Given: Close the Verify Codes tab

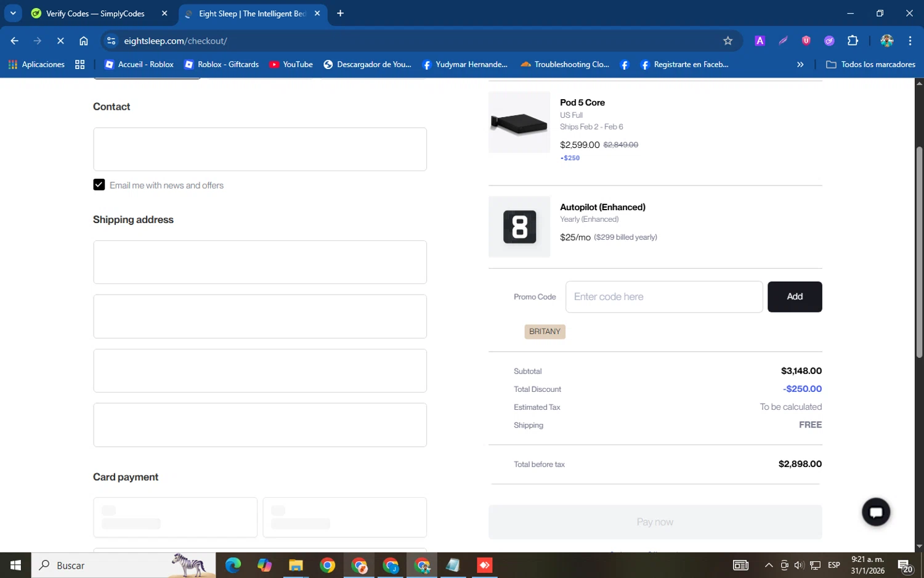Looking at the screenshot, I should point(164,13).
